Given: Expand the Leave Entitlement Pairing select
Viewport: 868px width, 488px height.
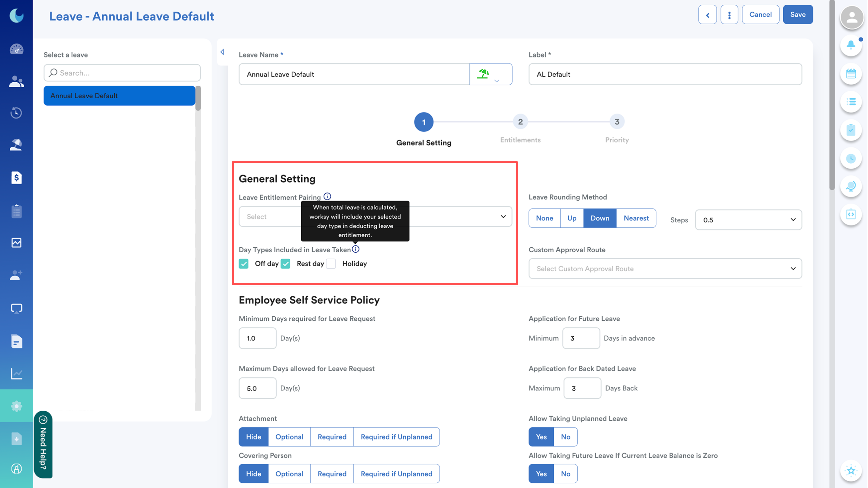Looking at the screenshot, I should coord(503,216).
